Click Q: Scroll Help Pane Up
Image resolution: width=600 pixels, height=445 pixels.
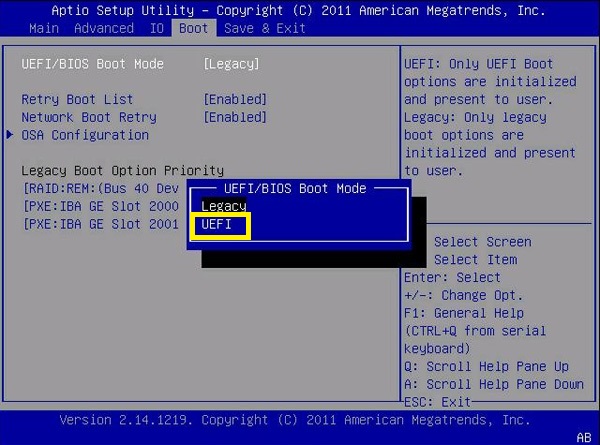(x=486, y=367)
